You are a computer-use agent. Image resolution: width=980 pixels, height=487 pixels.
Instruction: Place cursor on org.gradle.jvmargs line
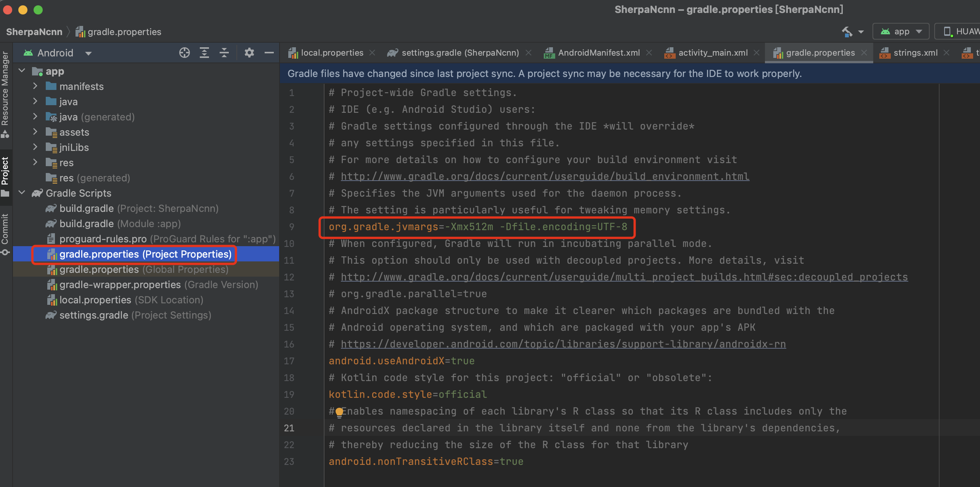(478, 227)
